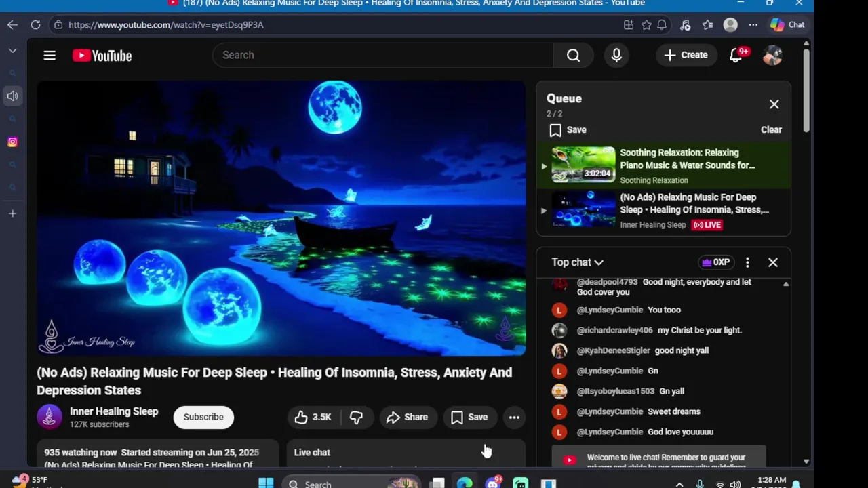Click the 0XP crown badge
Screen dimensions: 868x488
[716, 262]
